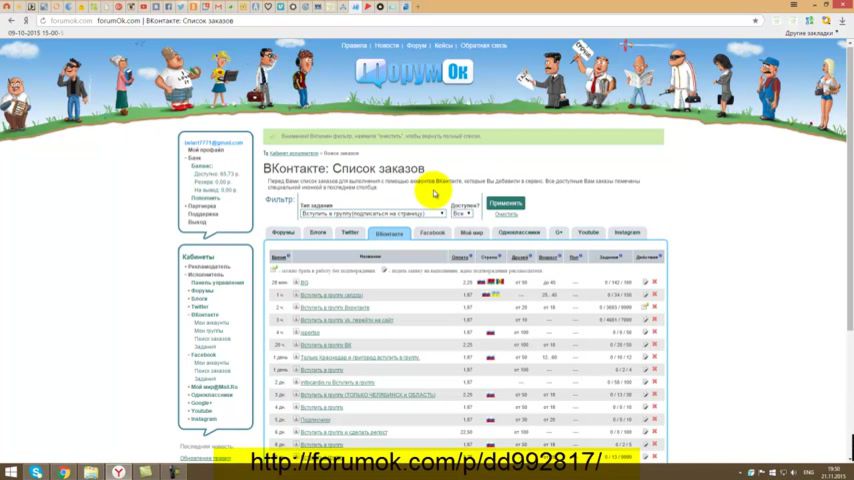Click the browser back arrow
854x480 pixels.
(x=11, y=21)
